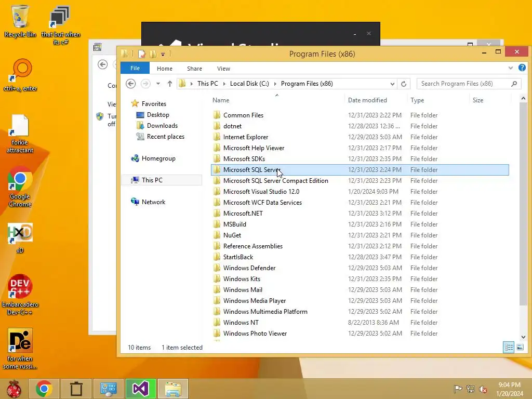Expand the Local Disk (C:) breadcrumb arrow
Screen dimensions: 532x399
(275, 84)
